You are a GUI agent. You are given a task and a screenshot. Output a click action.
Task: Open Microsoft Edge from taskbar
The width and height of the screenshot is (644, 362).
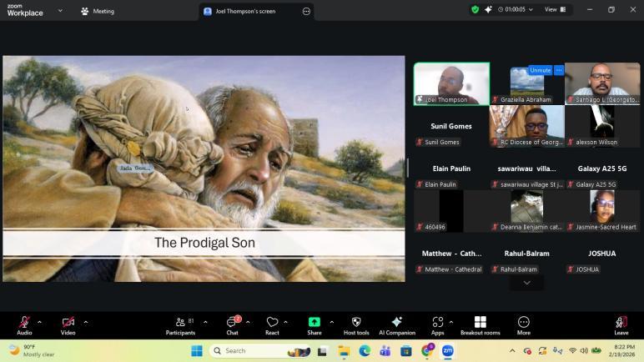point(365,351)
